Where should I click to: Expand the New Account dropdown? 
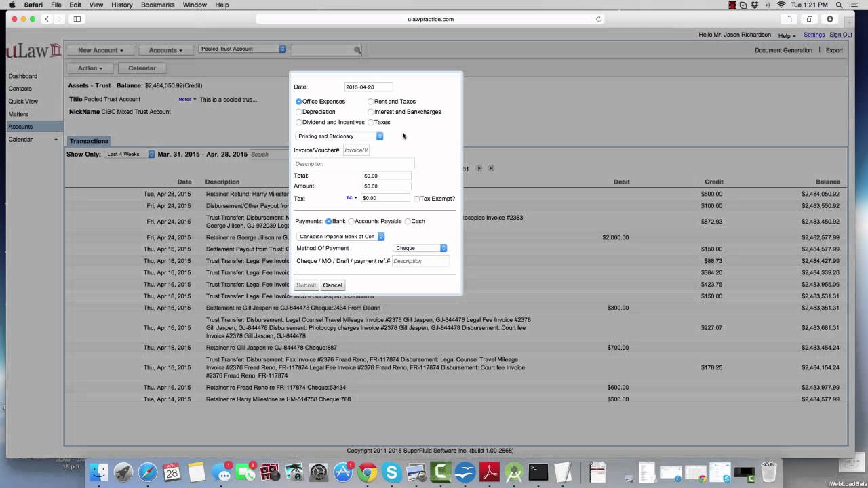[100, 50]
